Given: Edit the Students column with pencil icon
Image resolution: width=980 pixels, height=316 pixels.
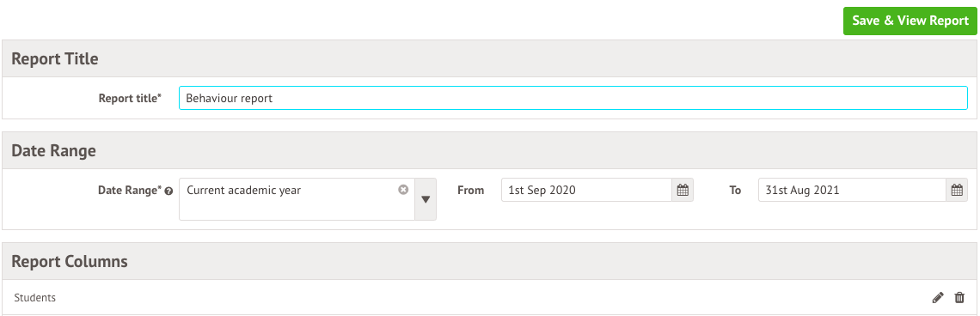Looking at the screenshot, I should [938, 298].
